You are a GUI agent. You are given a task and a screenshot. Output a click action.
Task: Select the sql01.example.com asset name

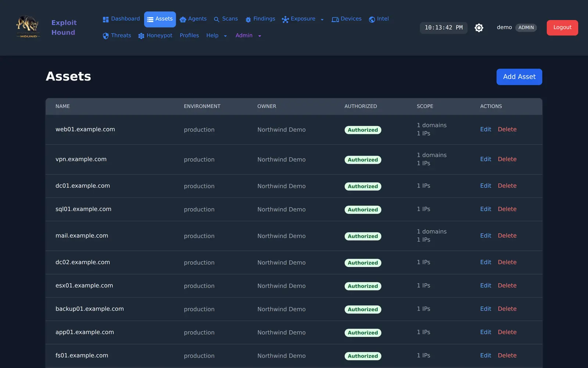tap(83, 209)
